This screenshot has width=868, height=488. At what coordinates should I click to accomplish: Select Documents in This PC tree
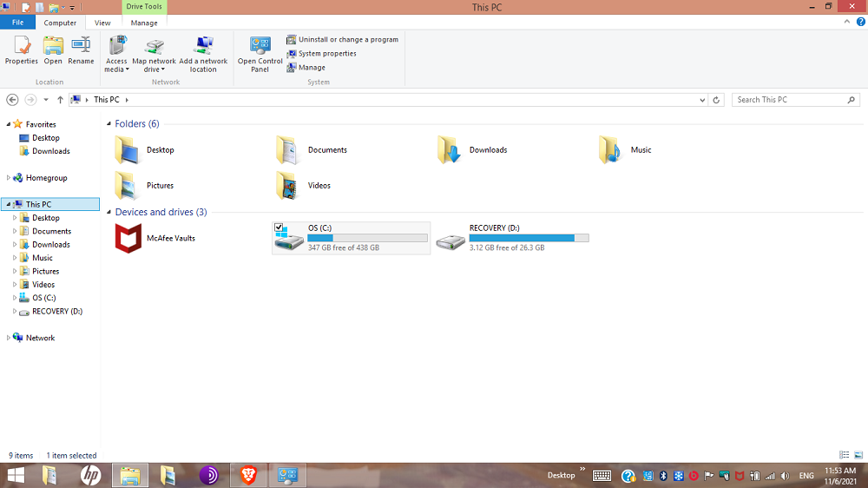[45, 231]
